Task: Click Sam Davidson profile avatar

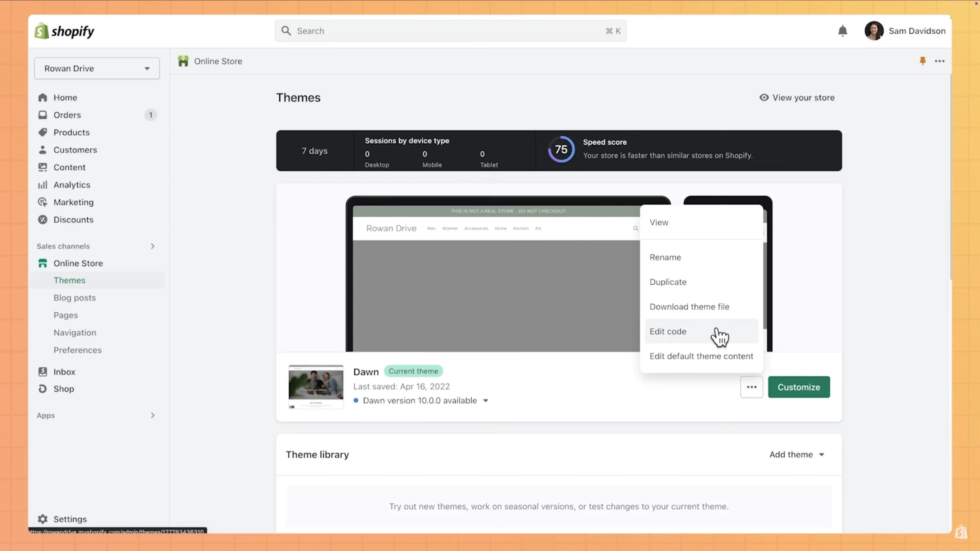Action: click(x=874, y=31)
